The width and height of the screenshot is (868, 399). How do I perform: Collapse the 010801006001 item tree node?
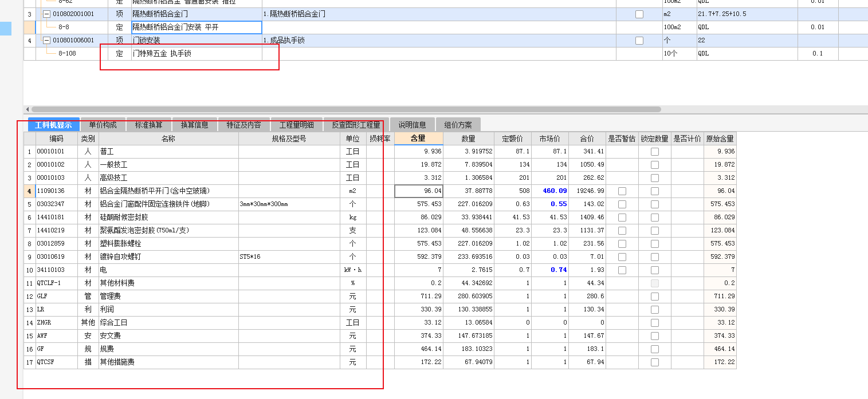click(46, 41)
